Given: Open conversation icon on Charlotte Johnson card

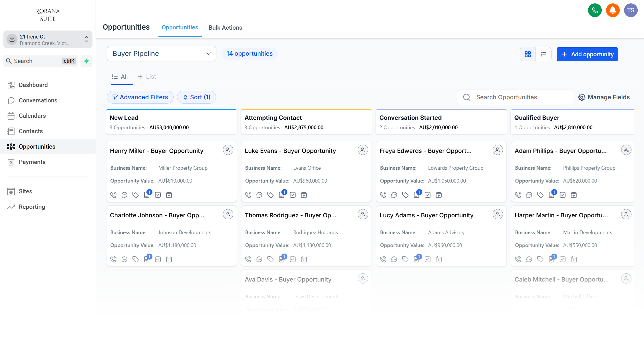Looking at the screenshot, I should pyautogui.click(x=124, y=259).
